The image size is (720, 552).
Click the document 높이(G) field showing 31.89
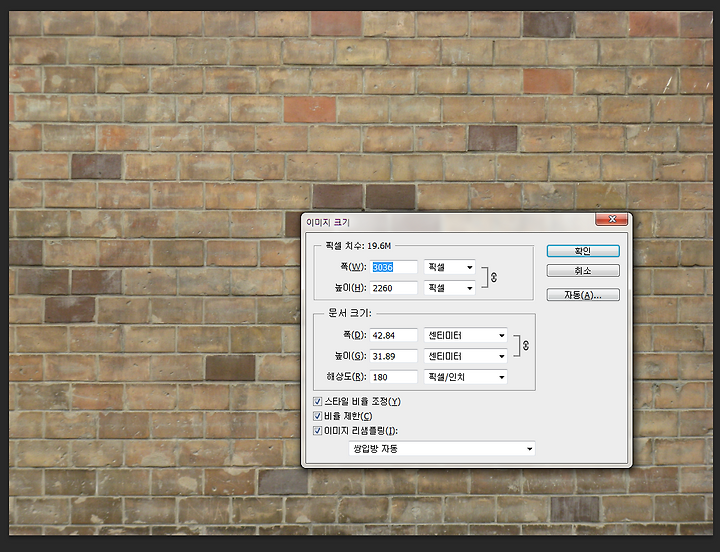pos(394,356)
